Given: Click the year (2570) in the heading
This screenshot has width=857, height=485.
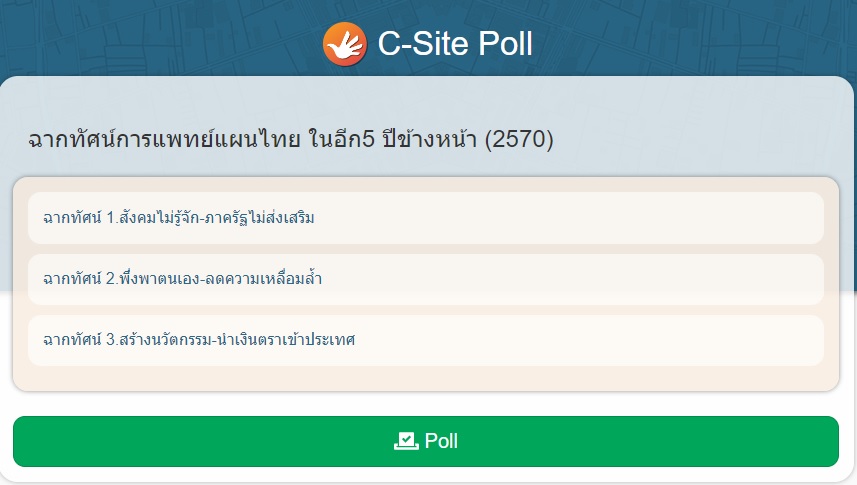Looking at the screenshot, I should point(519,139).
